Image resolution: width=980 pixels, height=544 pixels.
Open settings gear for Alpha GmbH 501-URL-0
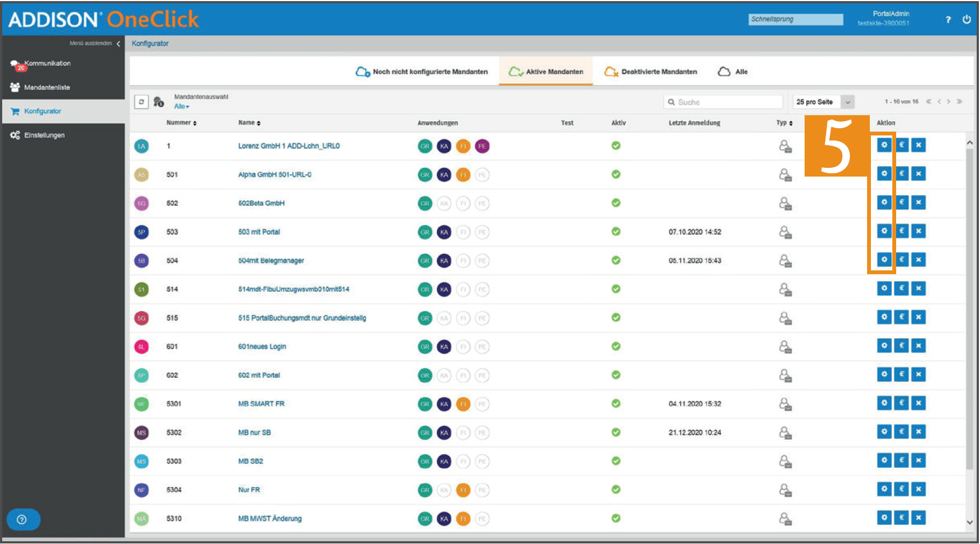point(884,174)
